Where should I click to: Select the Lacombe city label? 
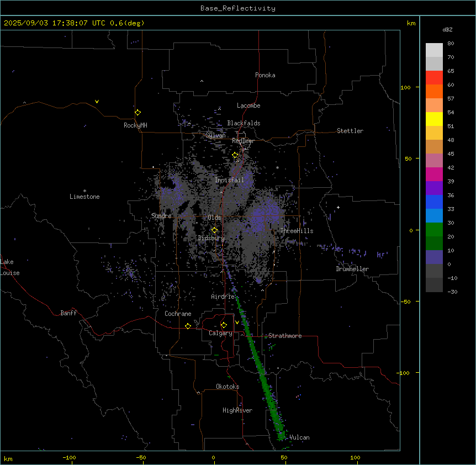(x=248, y=105)
